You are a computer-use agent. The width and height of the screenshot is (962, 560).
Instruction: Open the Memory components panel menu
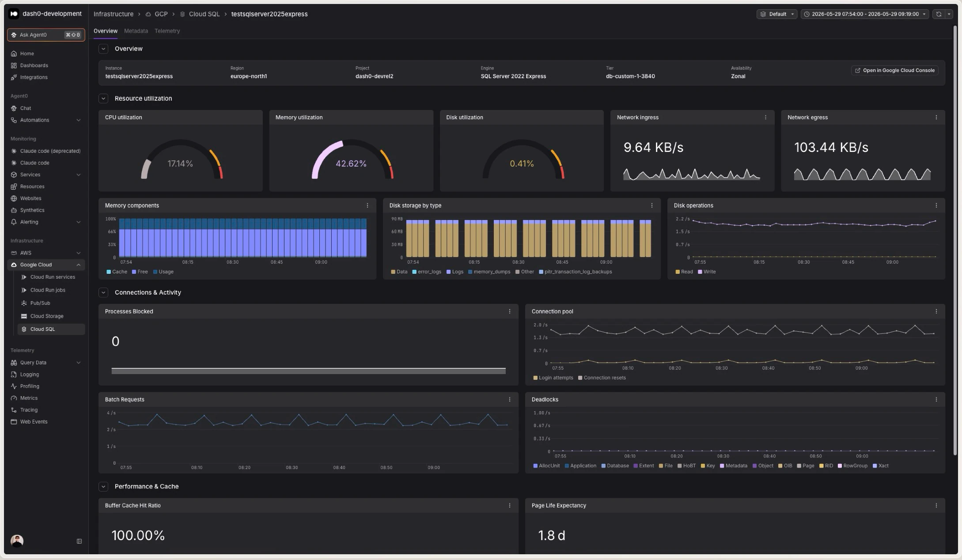click(367, 205)
